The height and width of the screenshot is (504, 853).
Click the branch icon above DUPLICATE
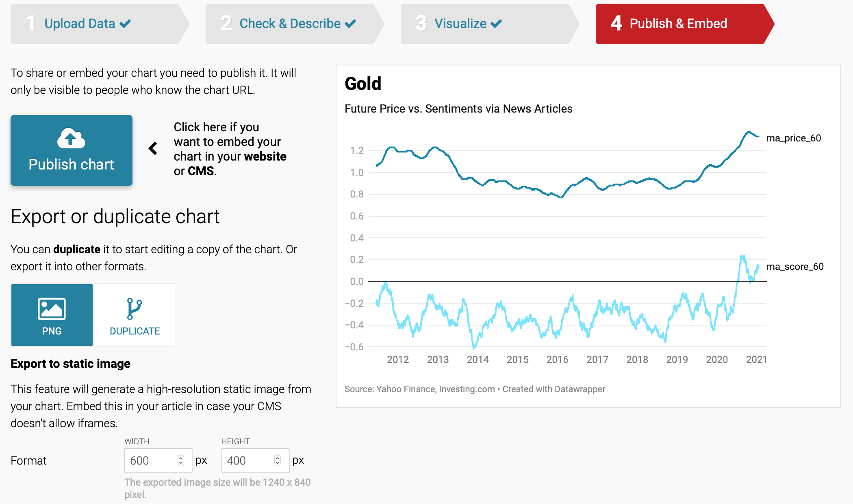click(x=134, y=309)
